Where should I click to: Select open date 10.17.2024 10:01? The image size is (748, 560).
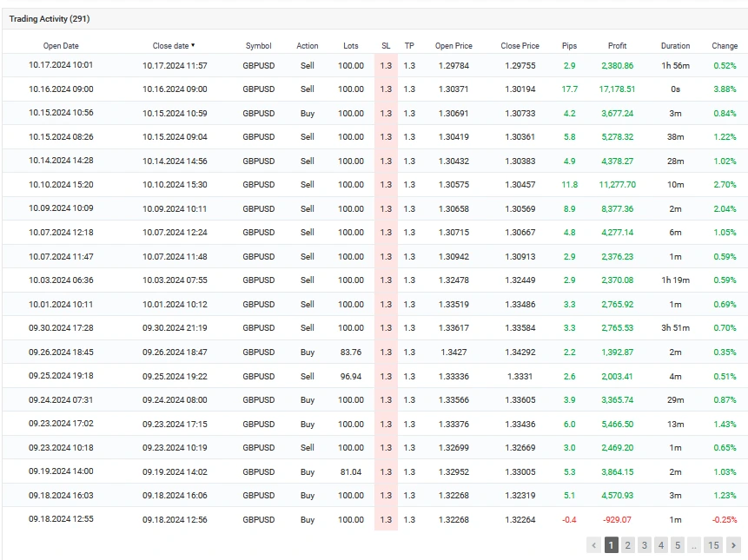(x=61, y=65)
